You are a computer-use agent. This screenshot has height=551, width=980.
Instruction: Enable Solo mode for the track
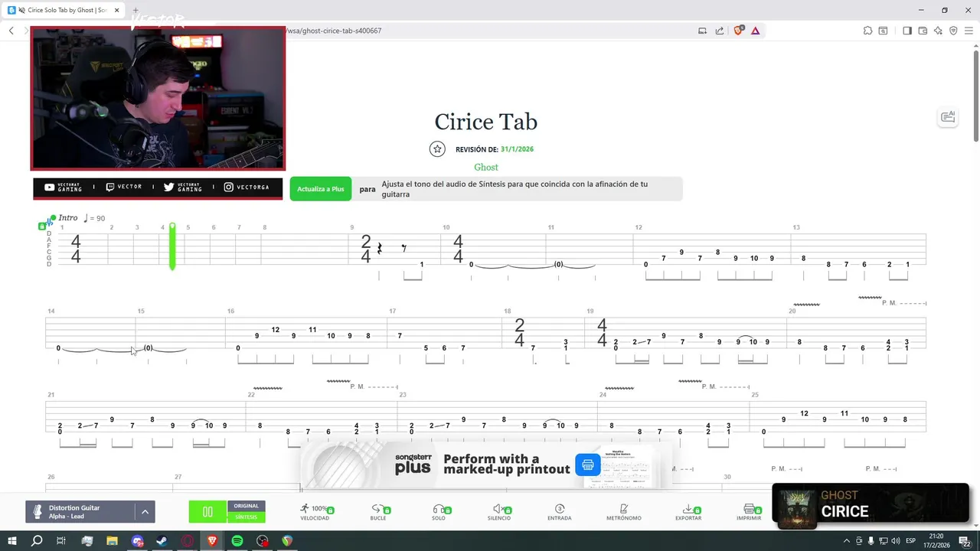click(x=439, y=512)
